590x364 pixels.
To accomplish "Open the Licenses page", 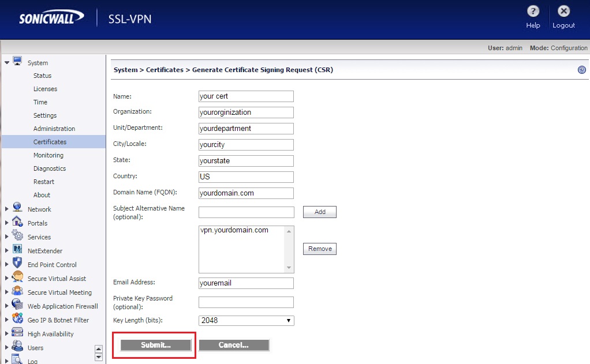I will (x=45, y=89).
